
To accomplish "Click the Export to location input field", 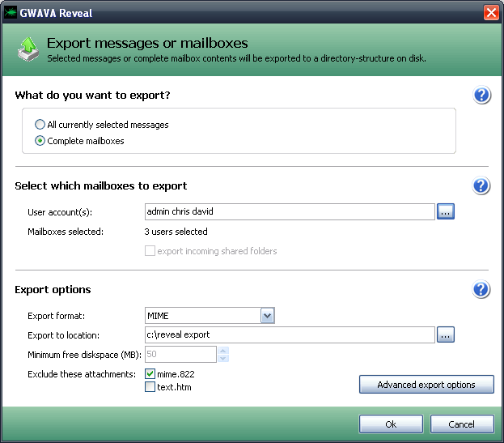I will coord(290,335).
